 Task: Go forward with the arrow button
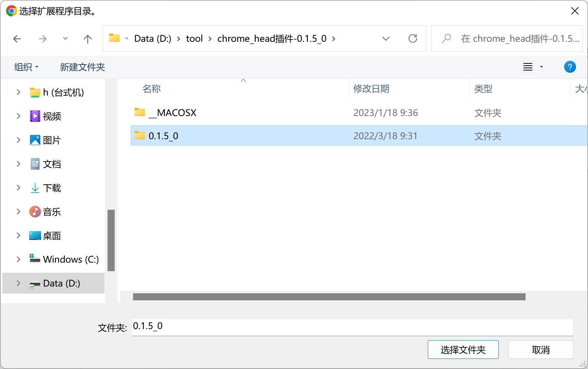point(43,38)
